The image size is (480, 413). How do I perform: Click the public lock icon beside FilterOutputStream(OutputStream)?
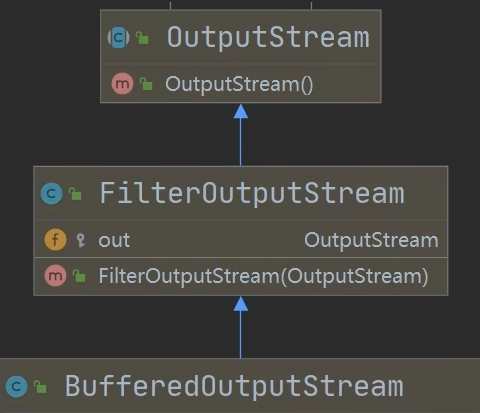tap(79, 276)
